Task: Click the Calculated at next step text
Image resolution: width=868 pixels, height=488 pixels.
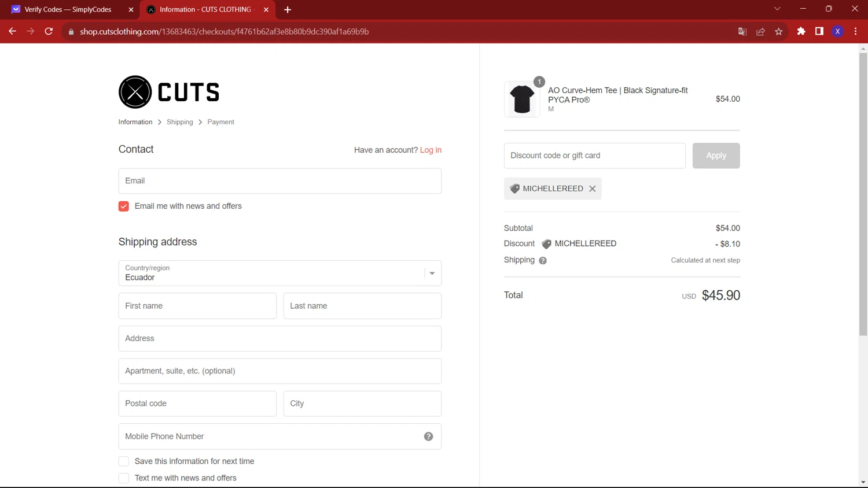Action: (x=705, y=260)
